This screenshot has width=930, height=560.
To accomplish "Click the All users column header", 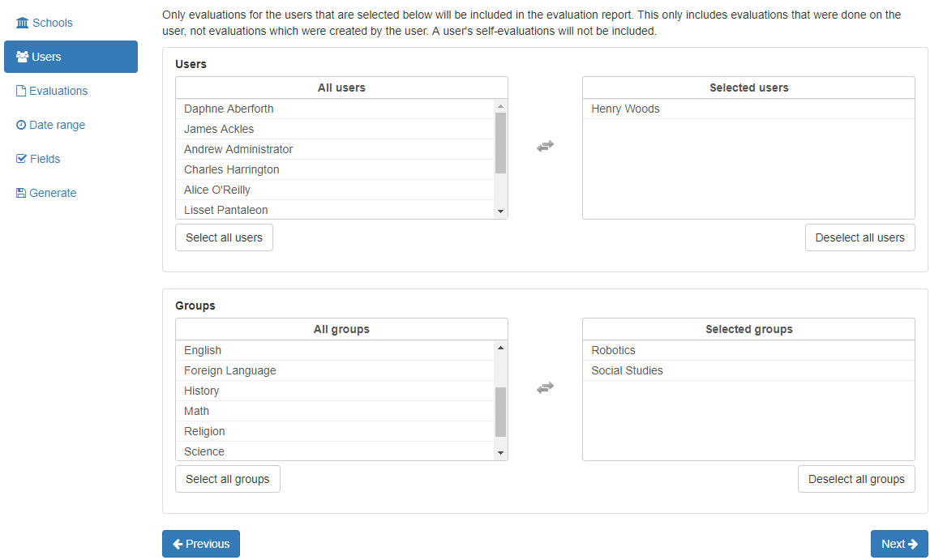I will (x=341, y=88).
